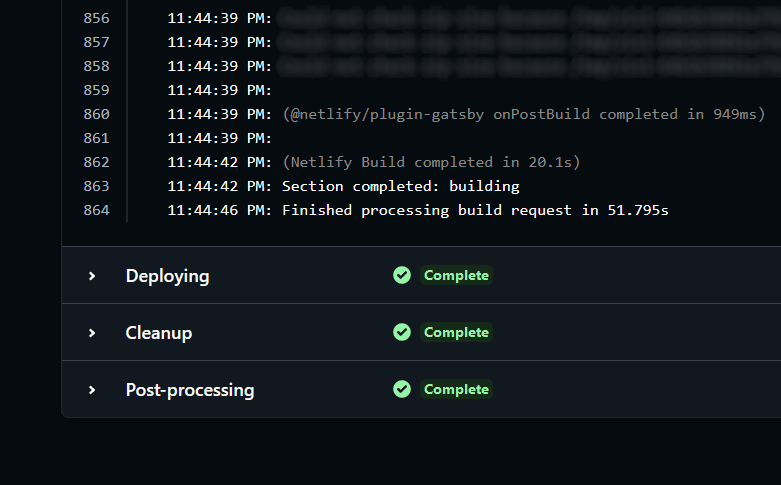
Task: Open the Deploying section title
Action: 167,276
